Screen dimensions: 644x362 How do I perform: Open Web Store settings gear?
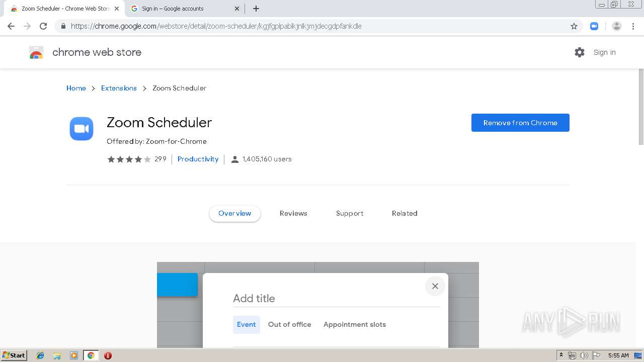(x=580, y=52)
